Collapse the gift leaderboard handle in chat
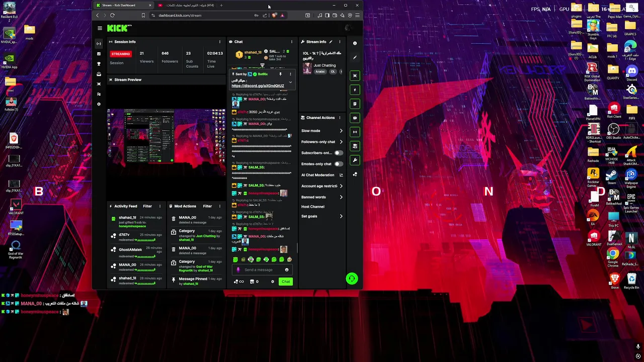 coord(262,65)
